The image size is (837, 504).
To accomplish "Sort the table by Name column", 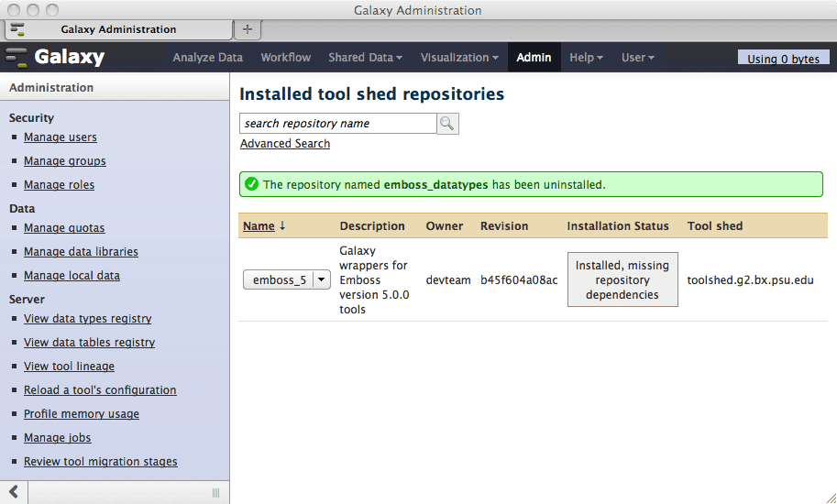I will 259,226.
